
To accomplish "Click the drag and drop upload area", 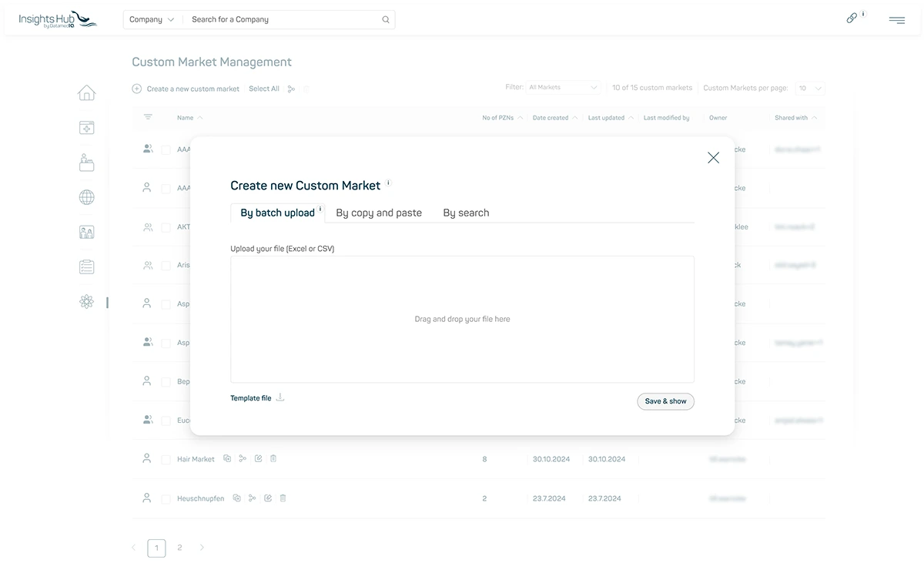I will 462,319.
